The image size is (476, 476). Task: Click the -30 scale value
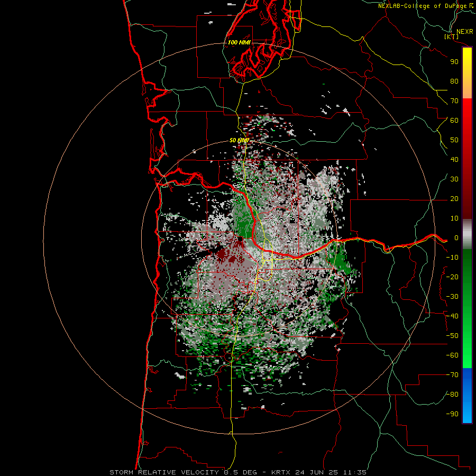452,297
